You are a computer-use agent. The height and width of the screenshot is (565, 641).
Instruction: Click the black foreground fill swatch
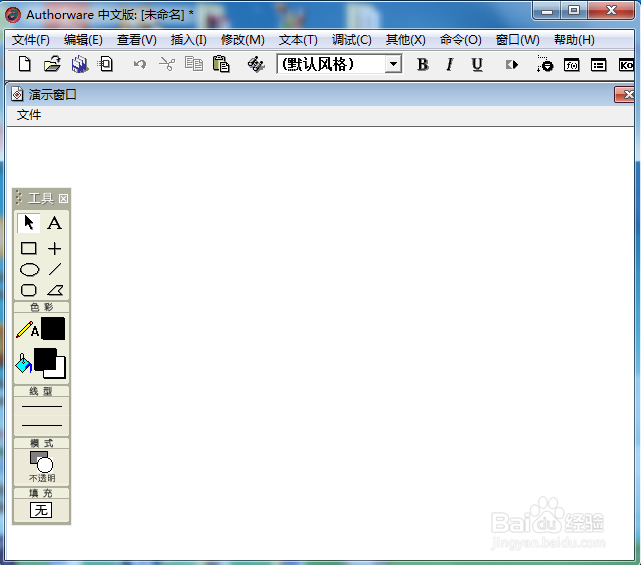tap(44, 359)
